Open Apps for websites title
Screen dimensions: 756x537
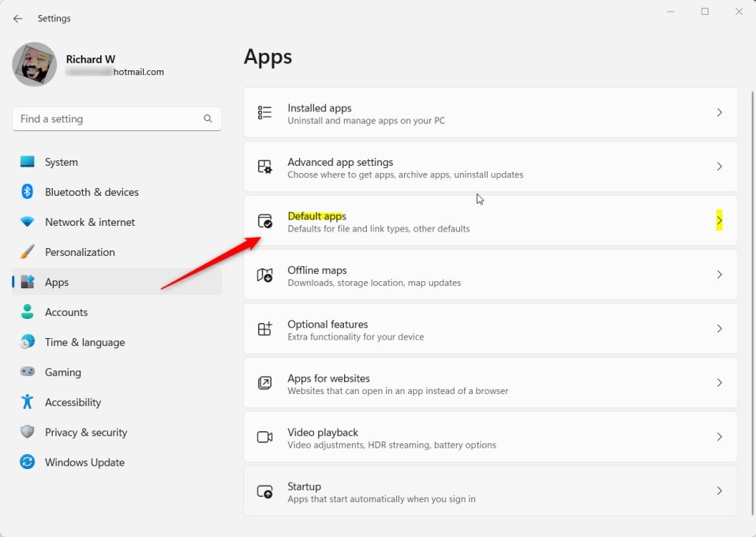pyautogui.click(x=329, y=378)
